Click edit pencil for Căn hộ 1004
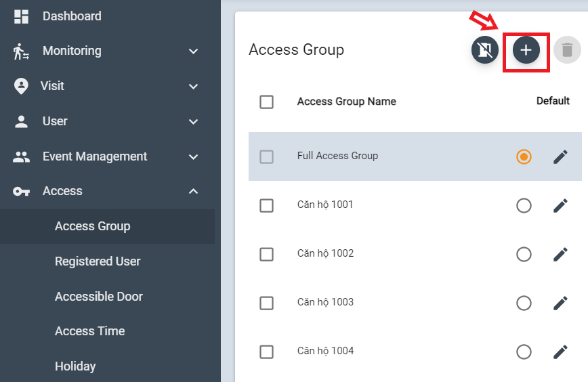The image size is (588, 382). tap(560, 352)
